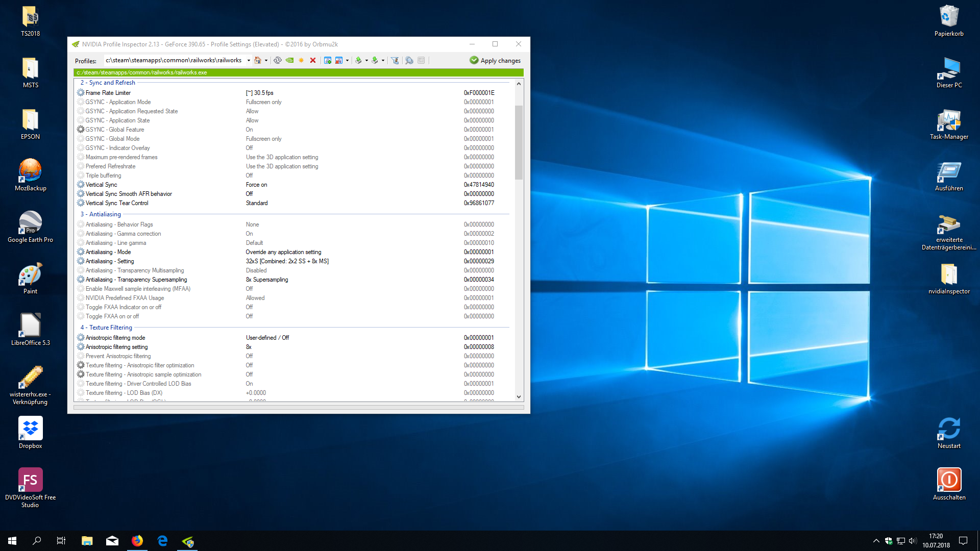Click the filter settings icon
The width and height of the screenshot is (980, 551).
(x=395, y=60)
